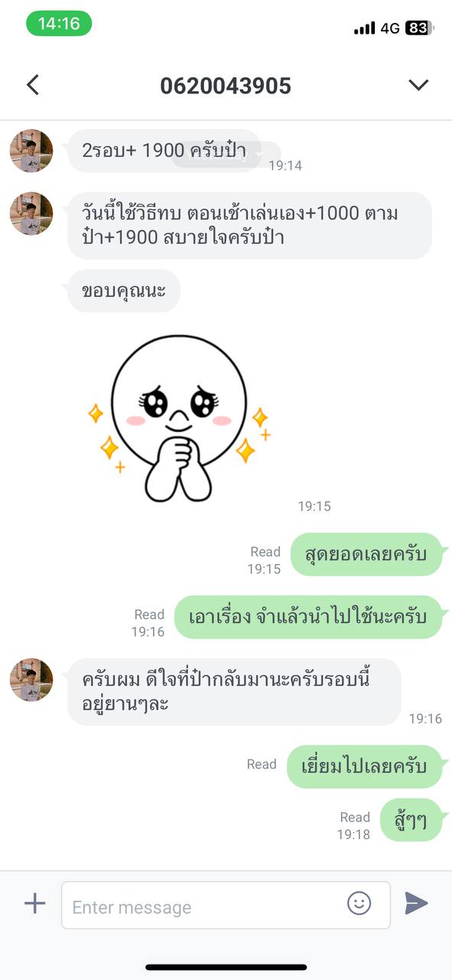452x980 pixels.
Task: Open avatar beside วันนี้ใช้วิธีทบ message
Action: 31,214
